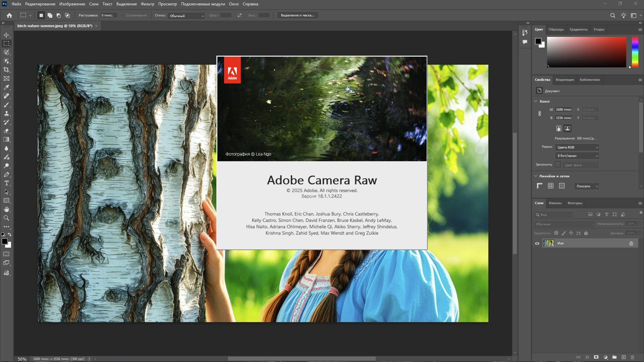The image size is (644, 362).
Task: Collapse the Холст section
Action: (x=536, y=102)
